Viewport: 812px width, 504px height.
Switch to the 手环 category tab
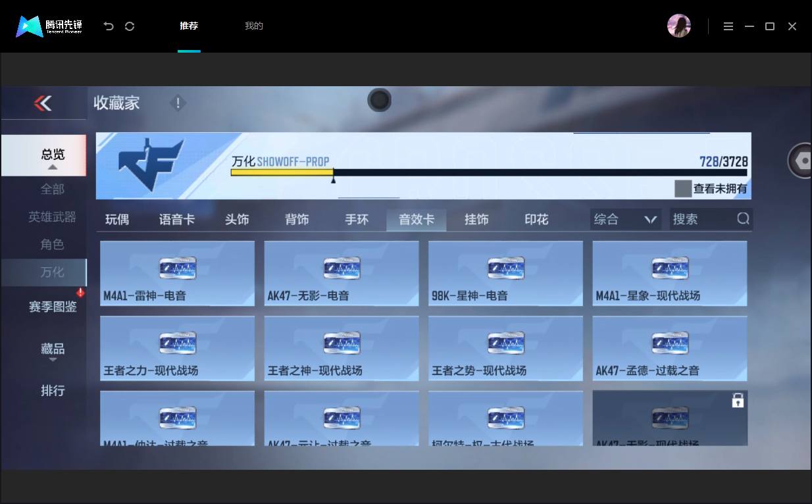coord(357,220)
